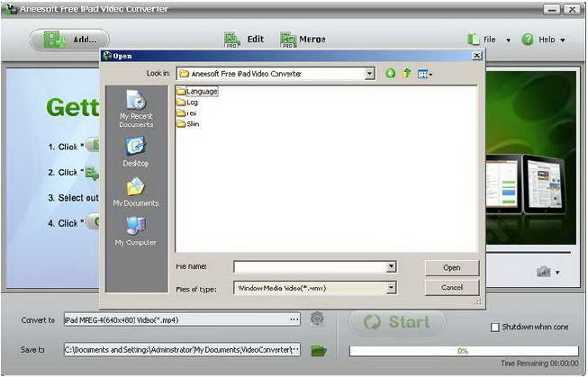Image resolution: width=588 pixels, height=377 pixels.
Task: Go to Desktop in places bar
Action: (135, 152)
